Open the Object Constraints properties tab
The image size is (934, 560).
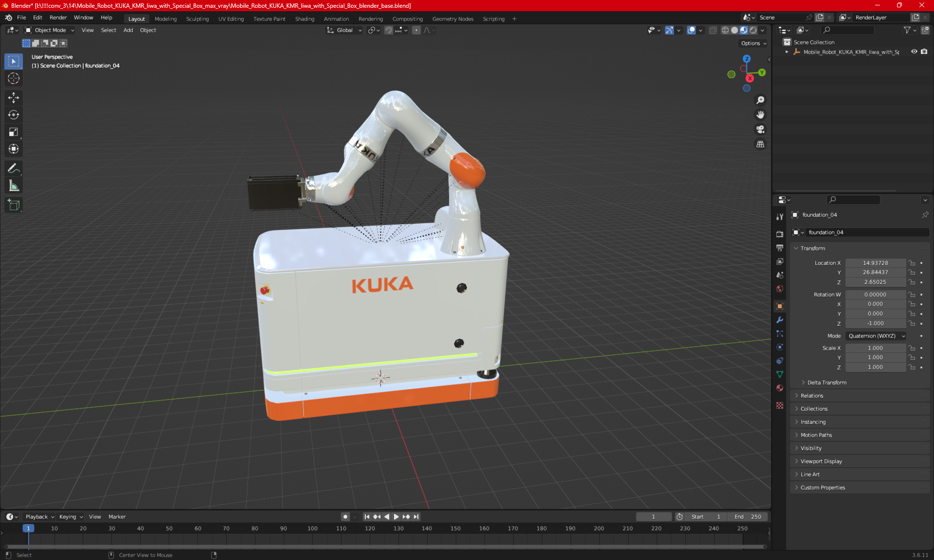(x=780, y=361)
